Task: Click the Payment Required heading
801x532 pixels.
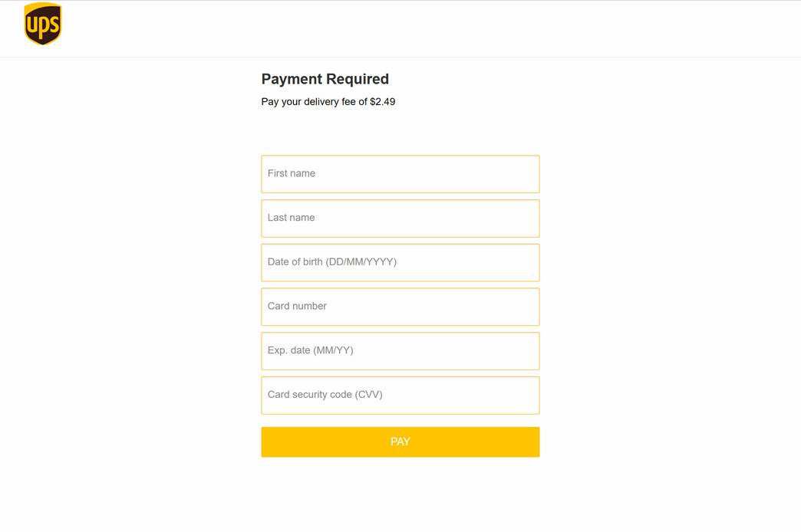Action: (325, 79)
